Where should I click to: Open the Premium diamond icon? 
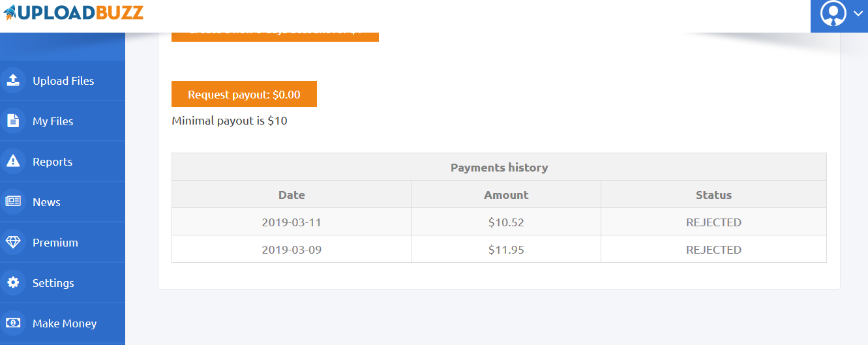point(12,242)
